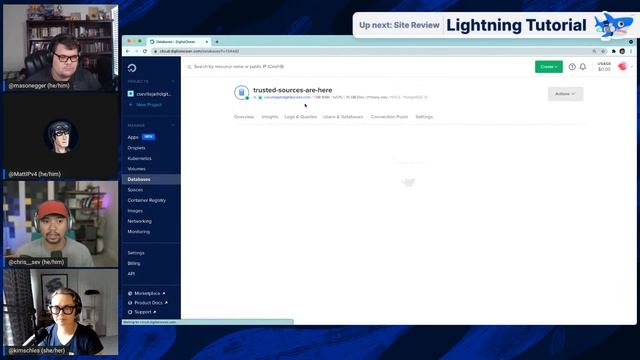This screenshot has height=360, width=640.
Task: Select Databases in sidebar
Action: [x=151, y=179]
